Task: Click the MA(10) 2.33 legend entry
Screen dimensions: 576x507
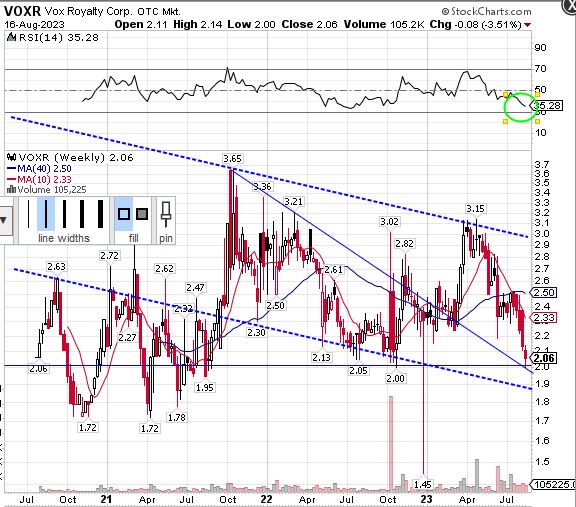Action: point(39,179)
